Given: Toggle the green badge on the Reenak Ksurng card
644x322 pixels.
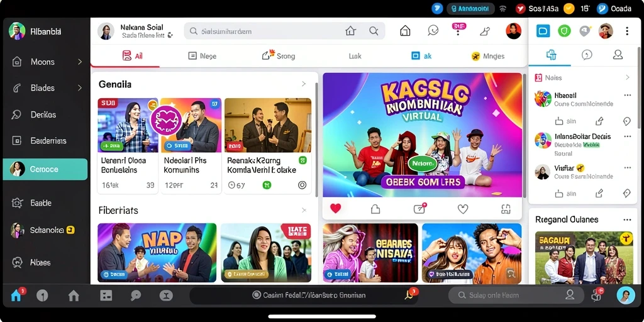Looking at the screenshot, I should (303, 160).
